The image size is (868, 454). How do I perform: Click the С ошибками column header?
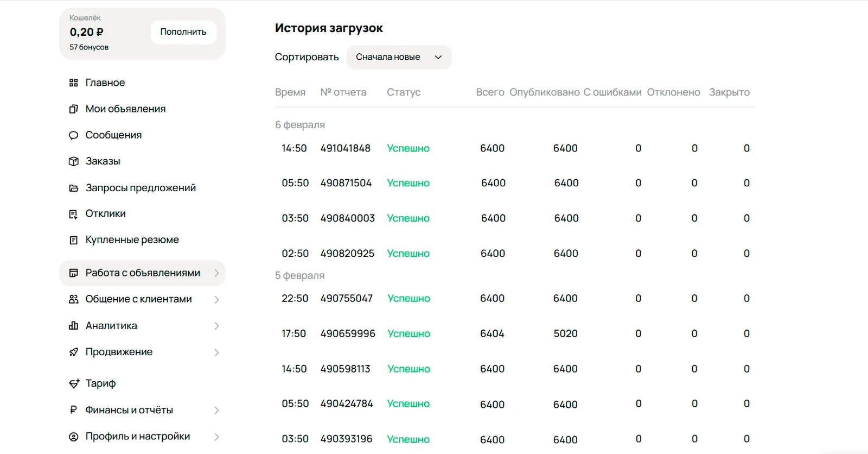pos(612,92)
